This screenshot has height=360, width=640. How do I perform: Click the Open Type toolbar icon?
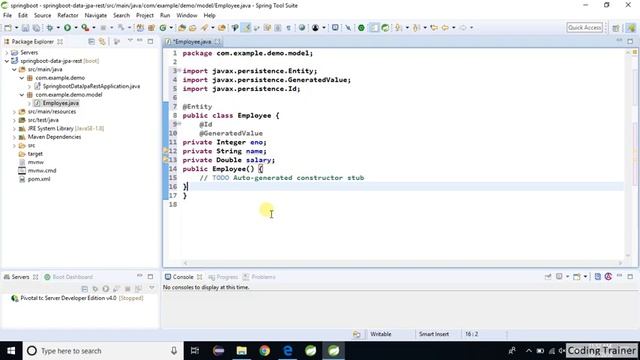182,28
